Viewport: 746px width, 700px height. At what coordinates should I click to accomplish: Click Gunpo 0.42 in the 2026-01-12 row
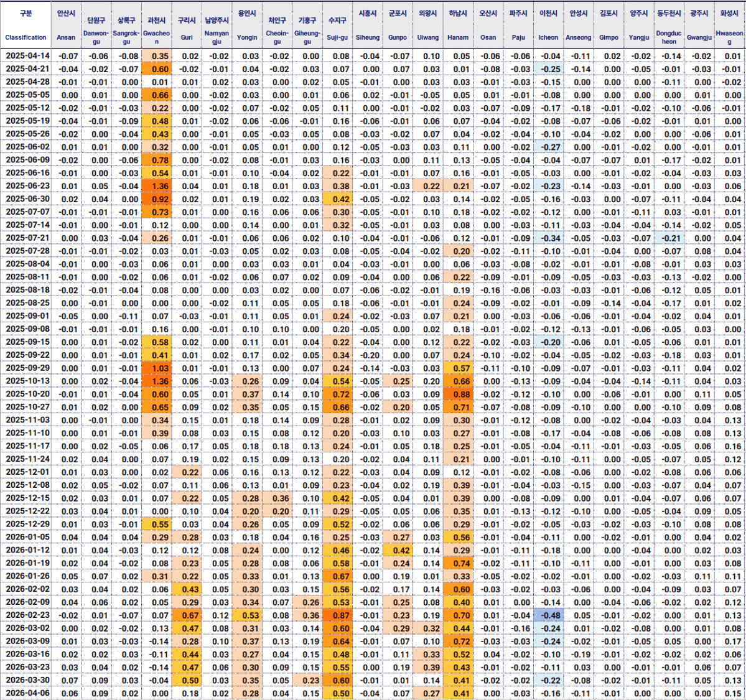click(398, 550)
